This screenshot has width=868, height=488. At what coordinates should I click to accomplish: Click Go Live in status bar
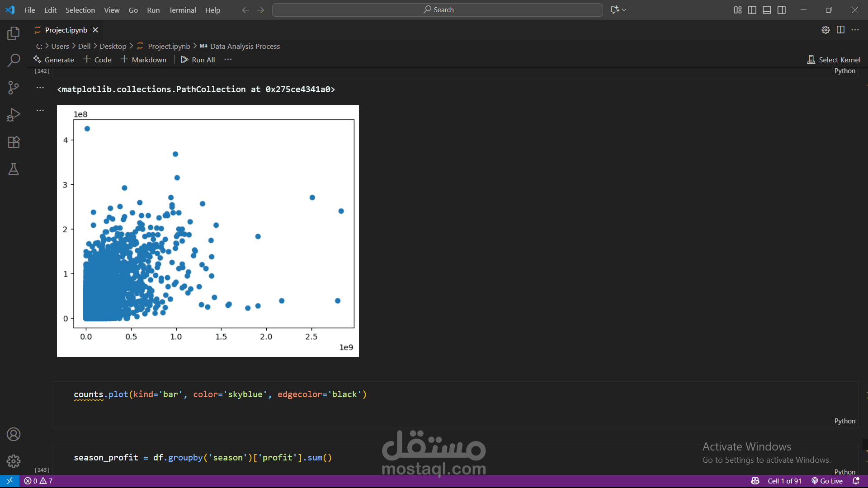pos(827,481)
